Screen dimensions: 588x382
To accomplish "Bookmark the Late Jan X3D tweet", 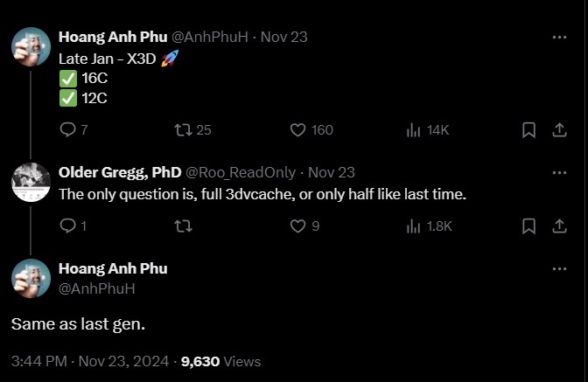I will coord(528,130).
